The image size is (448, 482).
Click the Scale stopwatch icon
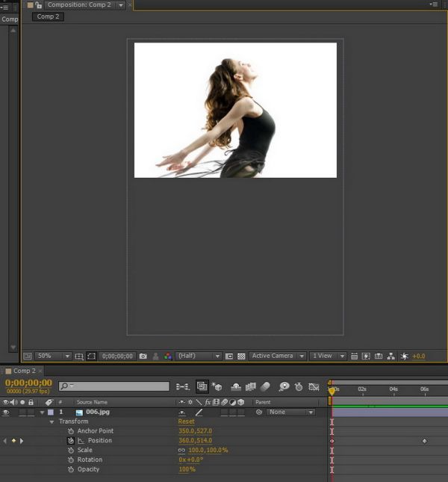click(71, 451)
